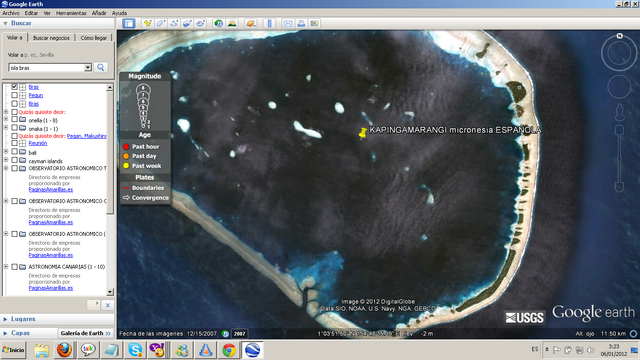Toggle the sidebar panel button
The width and height of the screenshot is (640, 360).
tap(129, 23)
